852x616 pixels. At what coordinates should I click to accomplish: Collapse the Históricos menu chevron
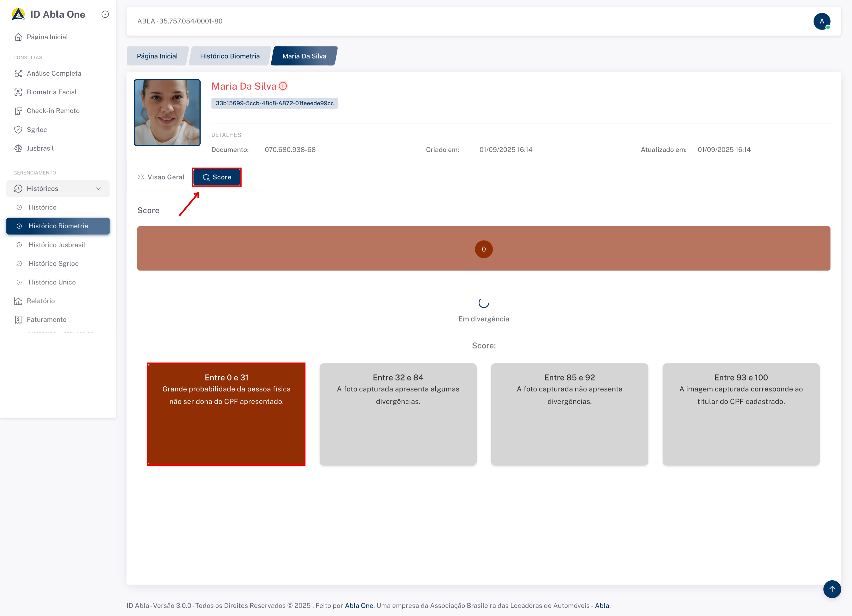pos(98,188)
